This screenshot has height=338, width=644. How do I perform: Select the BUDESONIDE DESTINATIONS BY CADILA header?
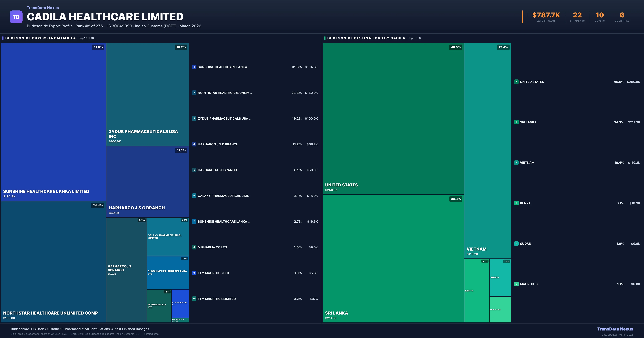(x=366, y=38)
